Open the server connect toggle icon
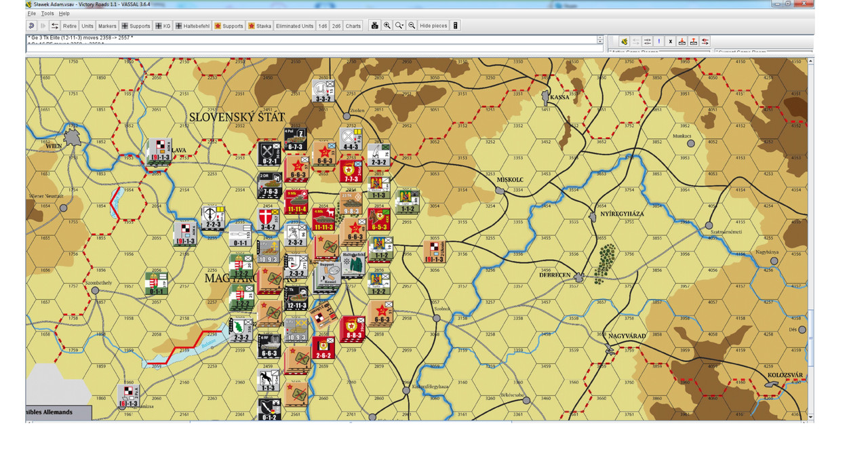The height and width of the screenshot is (470, 868). tap(55, 26)
